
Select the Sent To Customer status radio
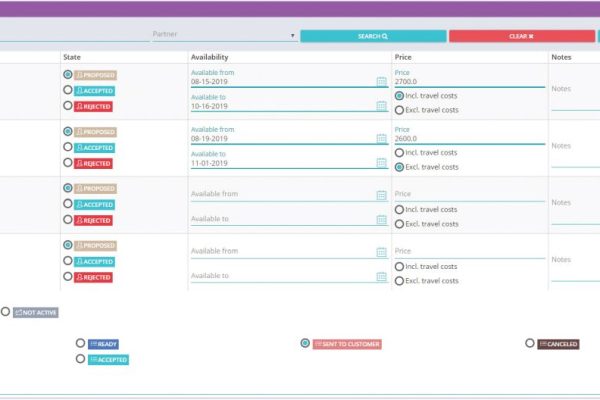tap(305, 343)
